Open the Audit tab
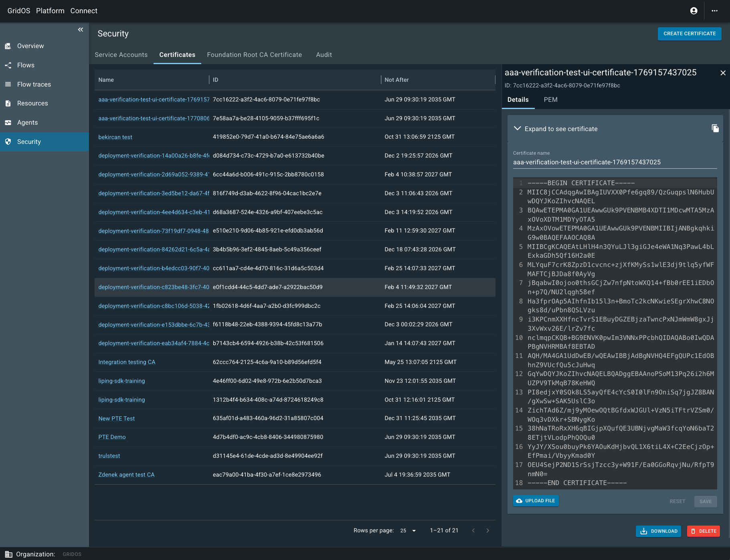730x560 pixels. point(324,55)
